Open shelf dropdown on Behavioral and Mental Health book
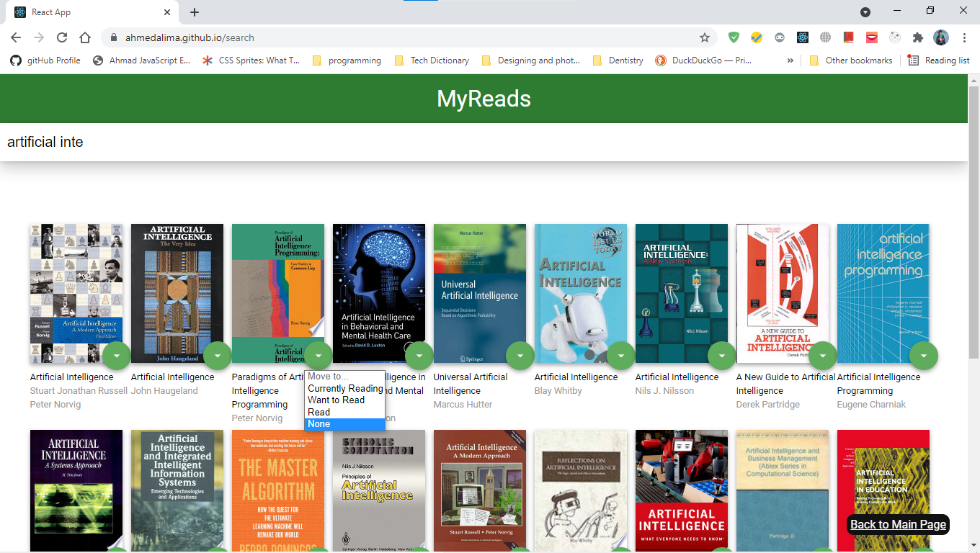 419,356
